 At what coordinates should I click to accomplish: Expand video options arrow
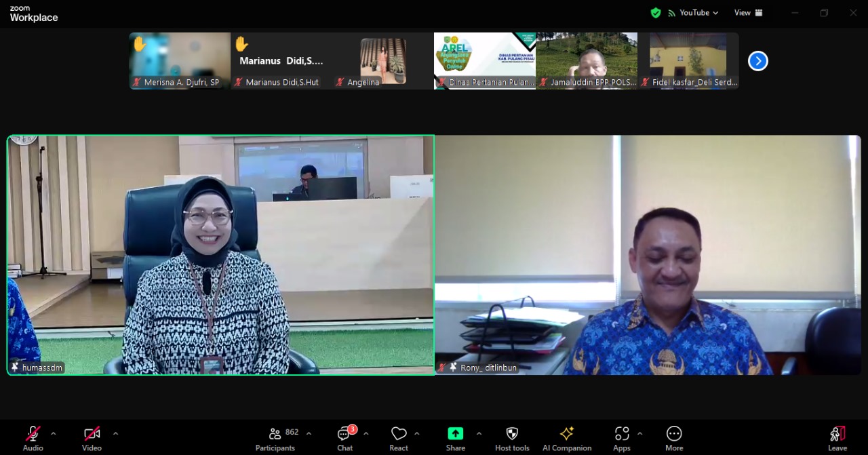115,433
